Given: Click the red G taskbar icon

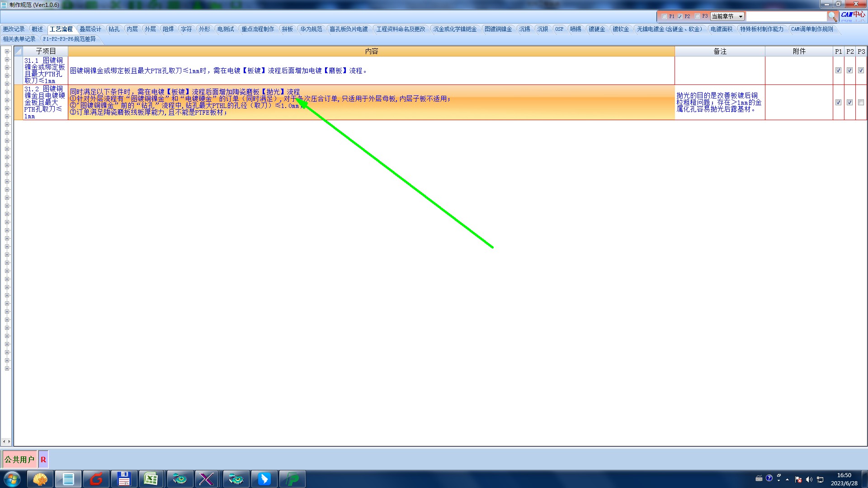Looking at the screenshot, I should click(96, 479).
